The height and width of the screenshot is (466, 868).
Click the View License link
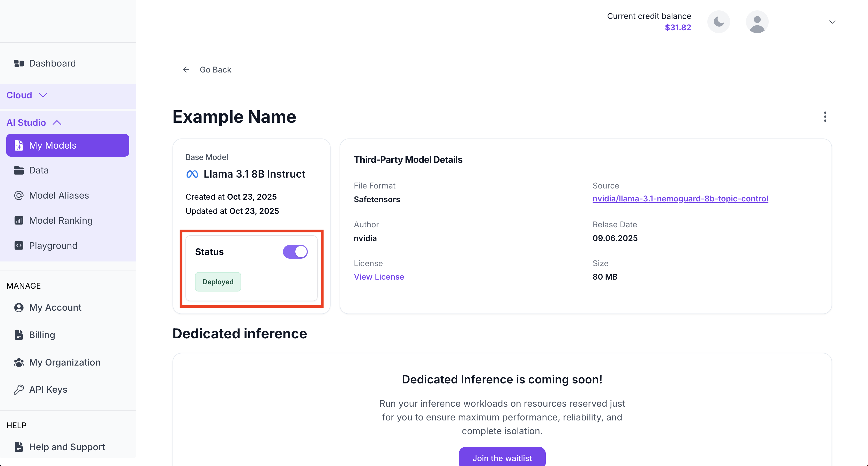379,277
